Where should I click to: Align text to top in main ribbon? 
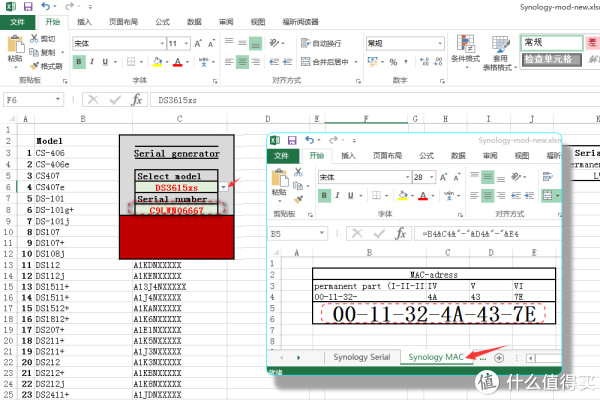point(229,41)
